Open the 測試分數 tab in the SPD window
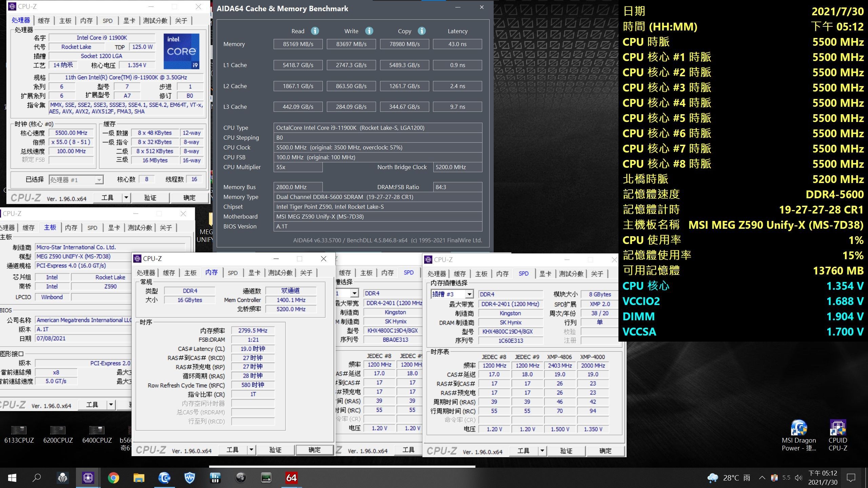This screenshot has height=488, width=868. 571,274
